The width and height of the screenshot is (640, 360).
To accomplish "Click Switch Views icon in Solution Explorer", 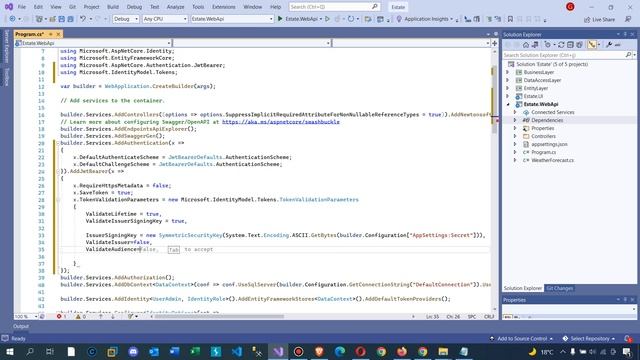I will coord(535,45).
